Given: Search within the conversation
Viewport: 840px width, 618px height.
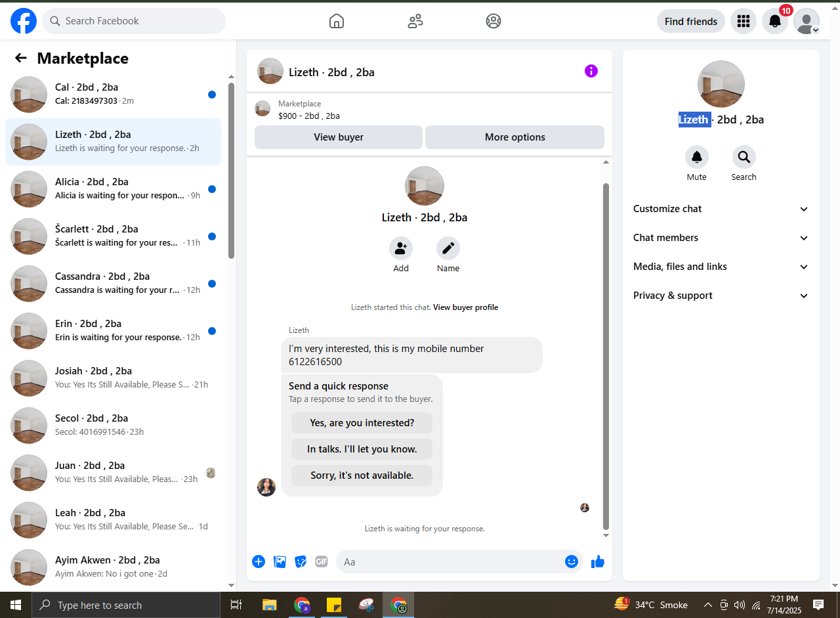Looking at the screenshot, I should (x=744, y=157).
